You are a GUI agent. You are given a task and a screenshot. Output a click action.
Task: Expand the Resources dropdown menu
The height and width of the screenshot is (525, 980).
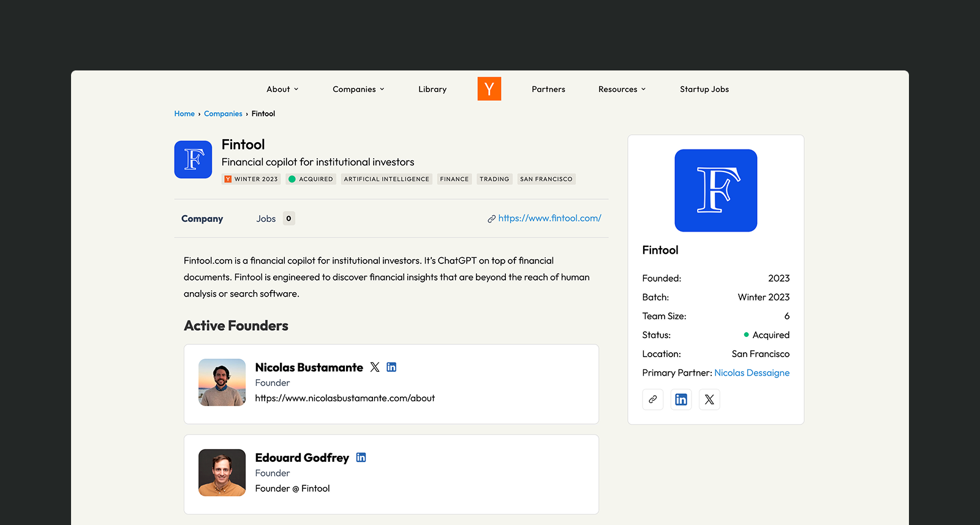click(x=622, y=89)
